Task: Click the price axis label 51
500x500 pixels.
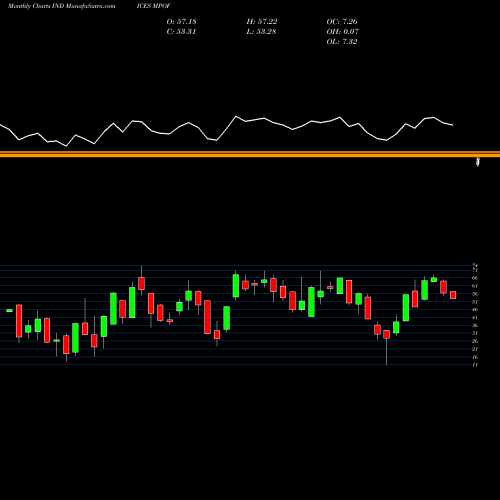Action: [475, 302]
